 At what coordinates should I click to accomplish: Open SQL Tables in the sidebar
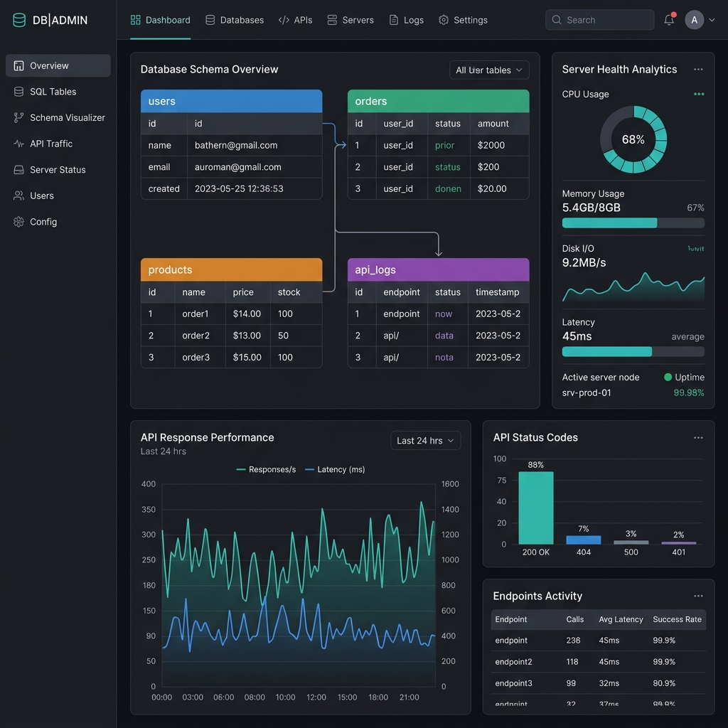tap(58, 92)
